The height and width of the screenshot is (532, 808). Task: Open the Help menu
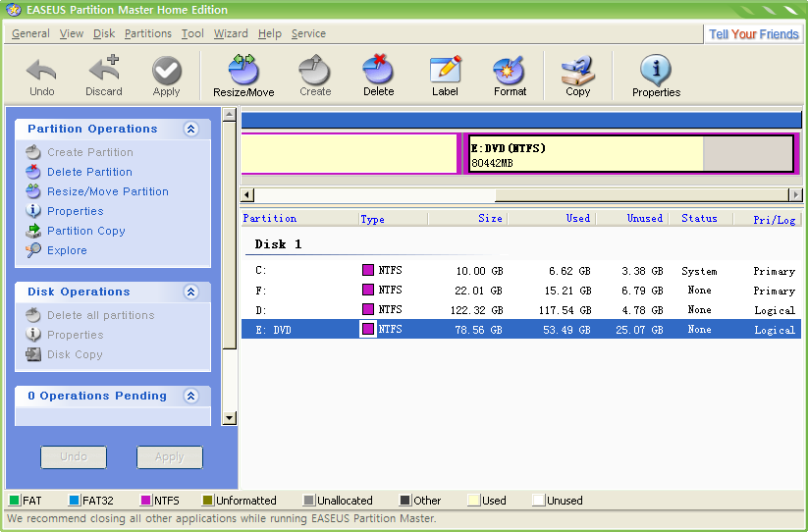(x=270, y=33)
